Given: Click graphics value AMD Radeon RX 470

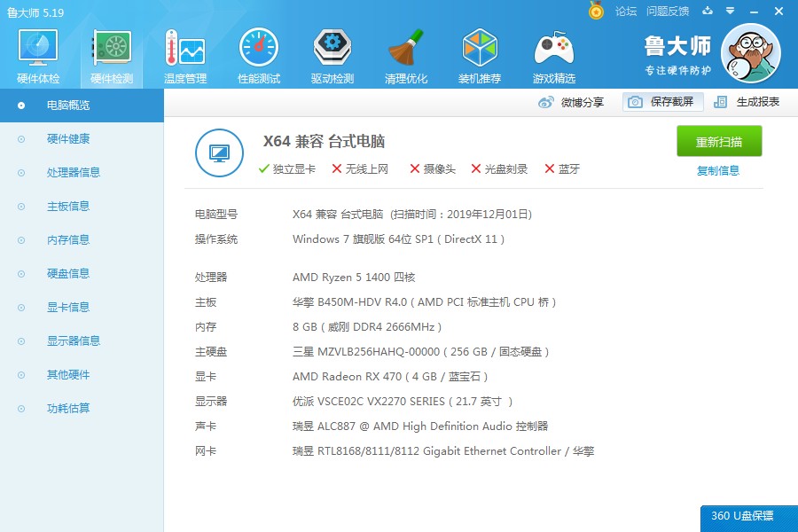Looking at the screenshot, I should (x=390, y=377).
